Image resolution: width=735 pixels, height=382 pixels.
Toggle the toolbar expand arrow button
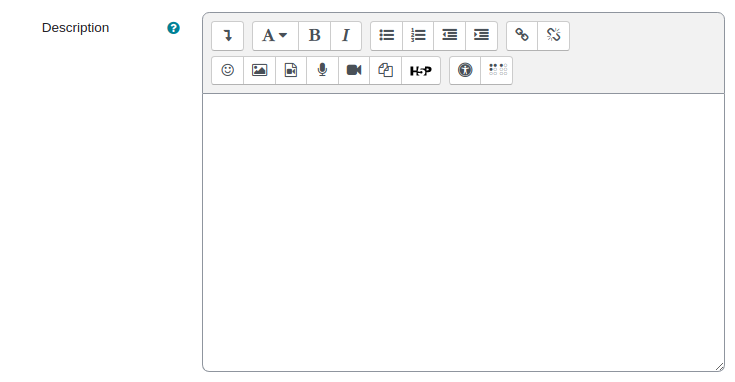(227, 36)
